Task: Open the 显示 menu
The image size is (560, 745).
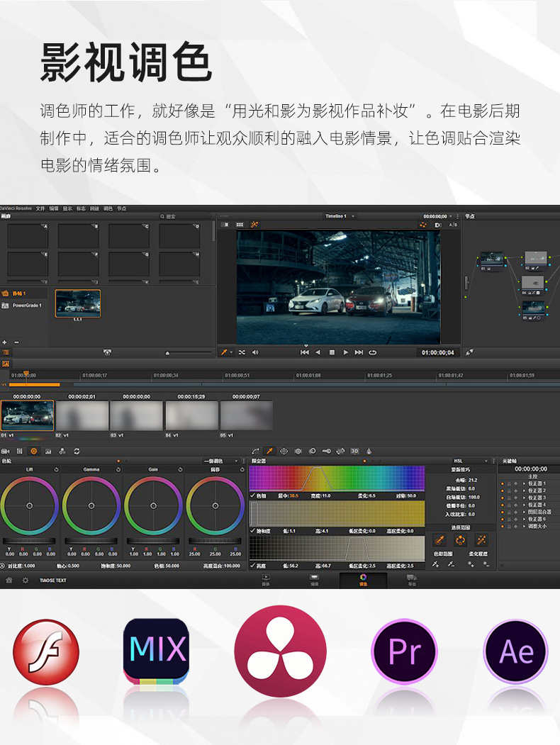Action: 67,208
